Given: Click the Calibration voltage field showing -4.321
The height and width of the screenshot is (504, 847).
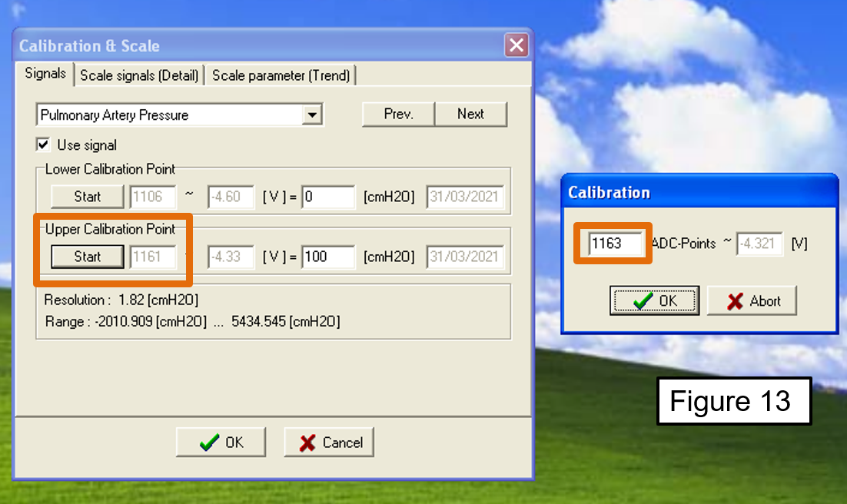Looking at the screenshot, I should [x=759, y=244].
